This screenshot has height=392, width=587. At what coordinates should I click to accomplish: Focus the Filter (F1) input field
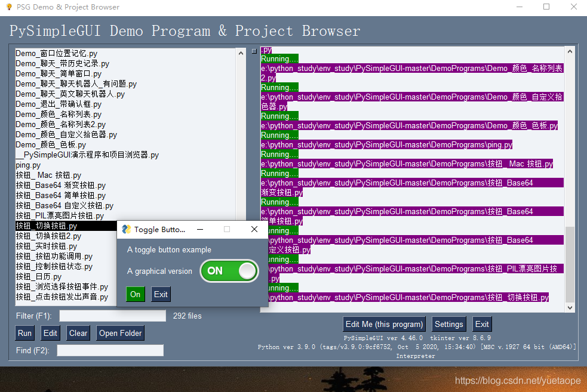pos(113,316)
